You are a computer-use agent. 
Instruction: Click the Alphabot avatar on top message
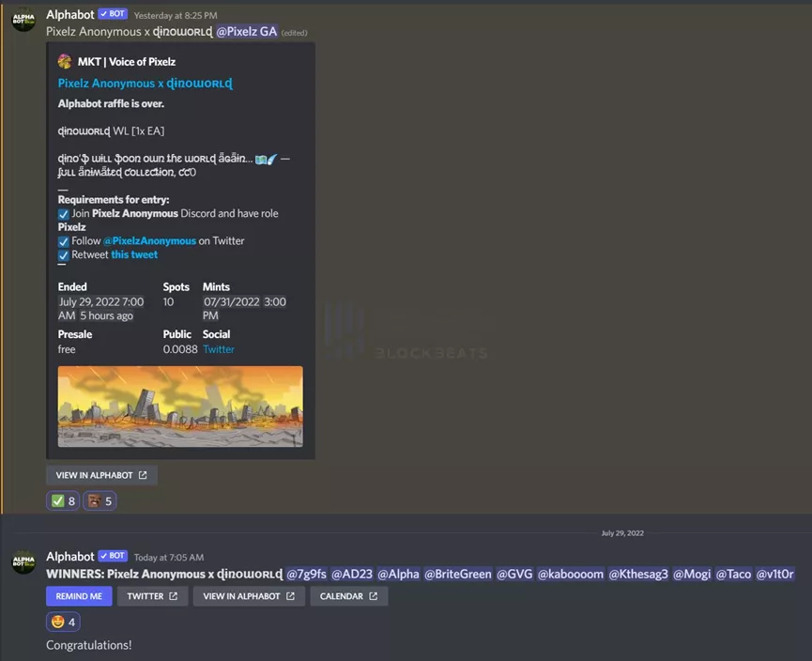(23, 20)
